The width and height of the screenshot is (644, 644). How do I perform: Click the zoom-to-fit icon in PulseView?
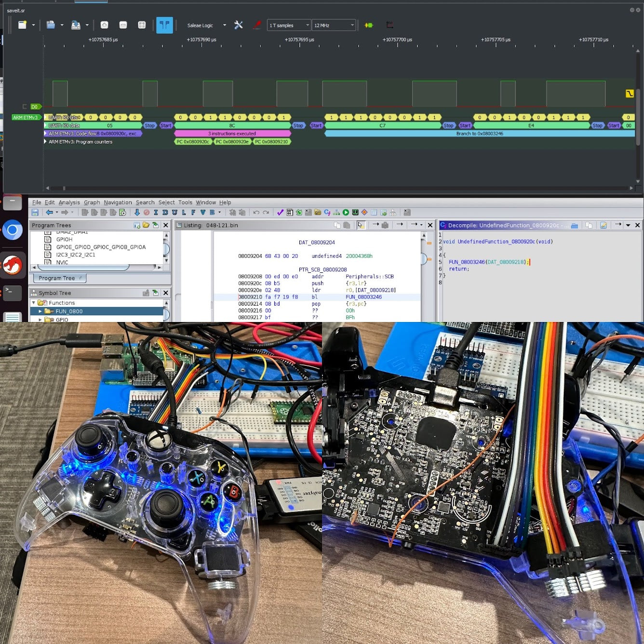[142, 25]
